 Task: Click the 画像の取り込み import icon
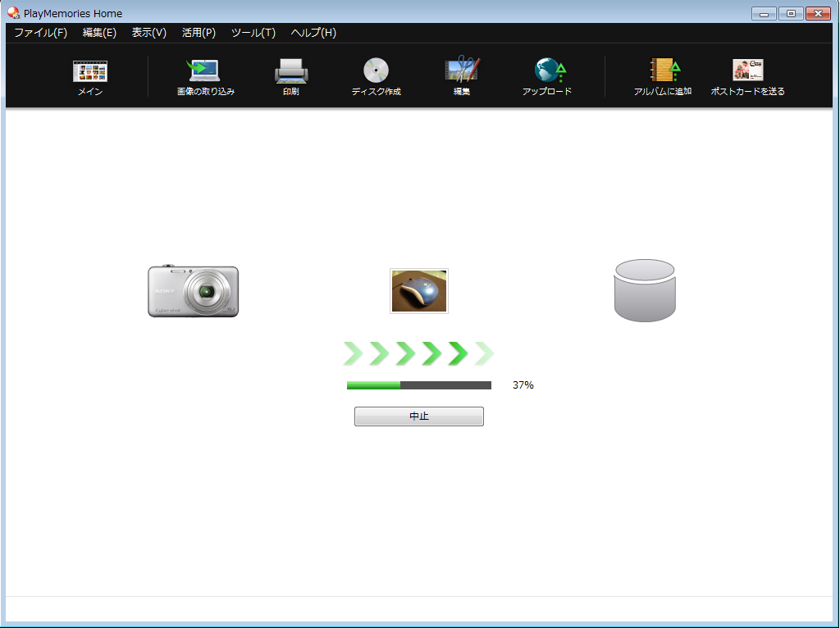[x=204, y=71]
